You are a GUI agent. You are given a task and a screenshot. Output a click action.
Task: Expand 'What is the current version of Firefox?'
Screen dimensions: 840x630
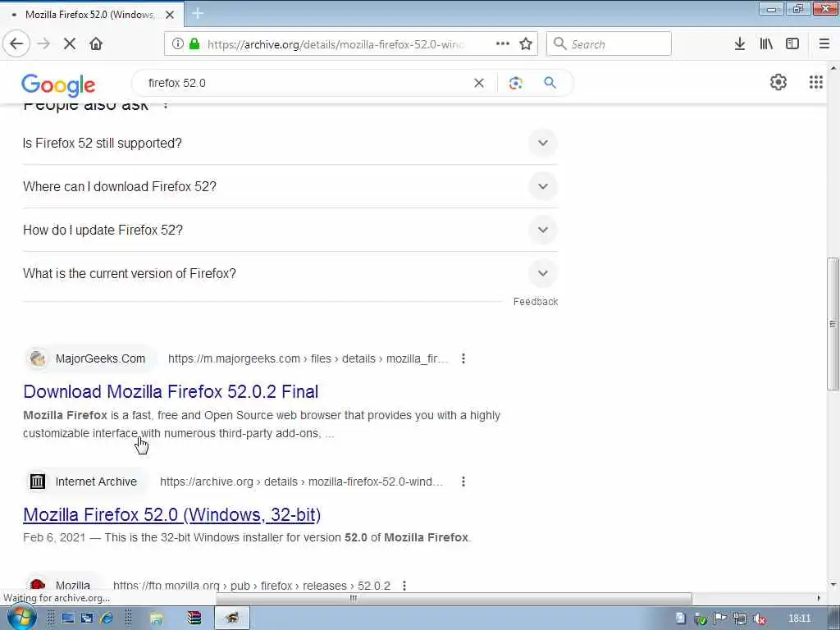tap(290, 273)
